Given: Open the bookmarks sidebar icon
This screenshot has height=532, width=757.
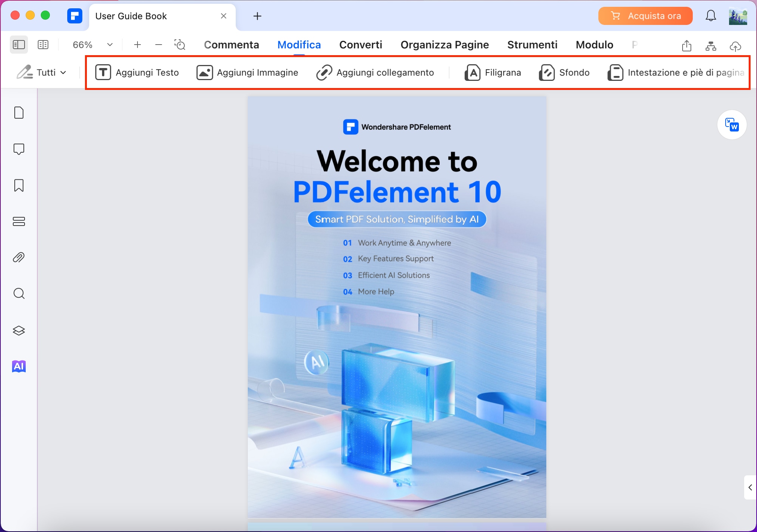Looking at the screenshot, I should (19, 185).
